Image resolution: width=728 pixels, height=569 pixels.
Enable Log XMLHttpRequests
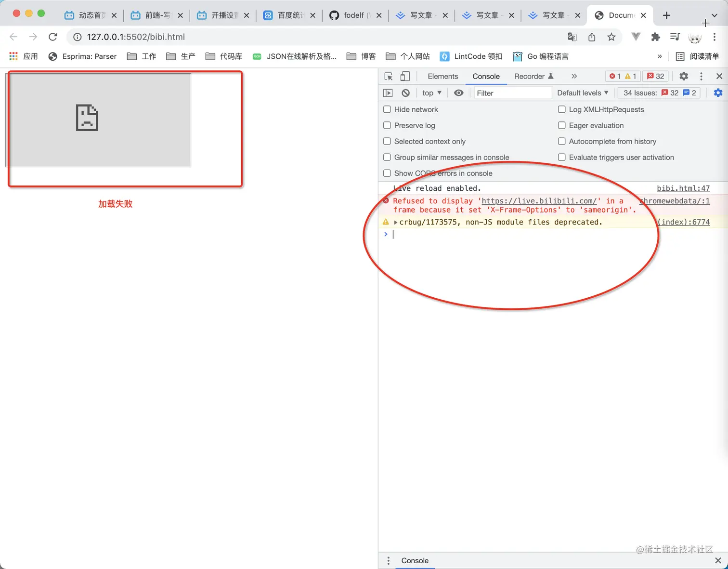click(x=562, y=109)
